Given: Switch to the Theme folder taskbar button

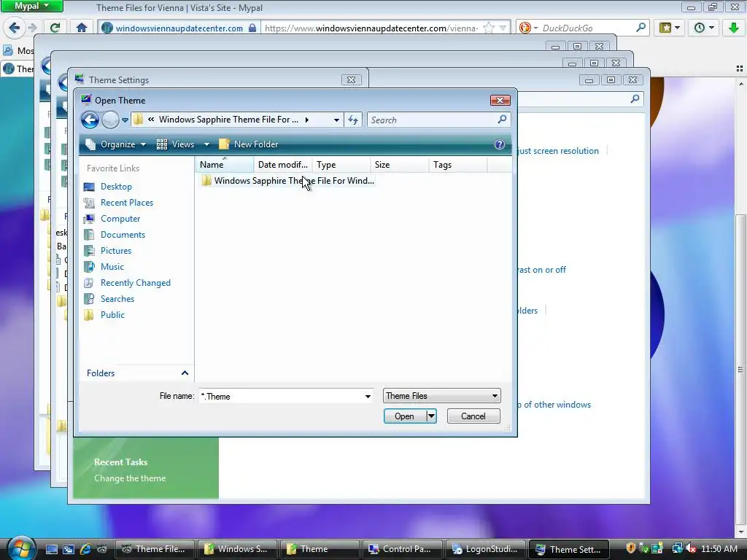Looking at the screenshot, I should click(320, 549).
